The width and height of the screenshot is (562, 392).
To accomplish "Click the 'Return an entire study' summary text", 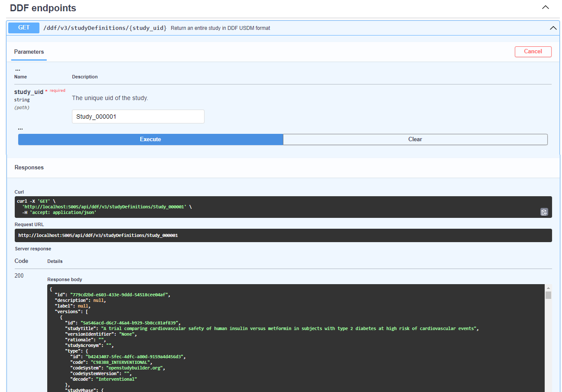I will click(220, 28).
